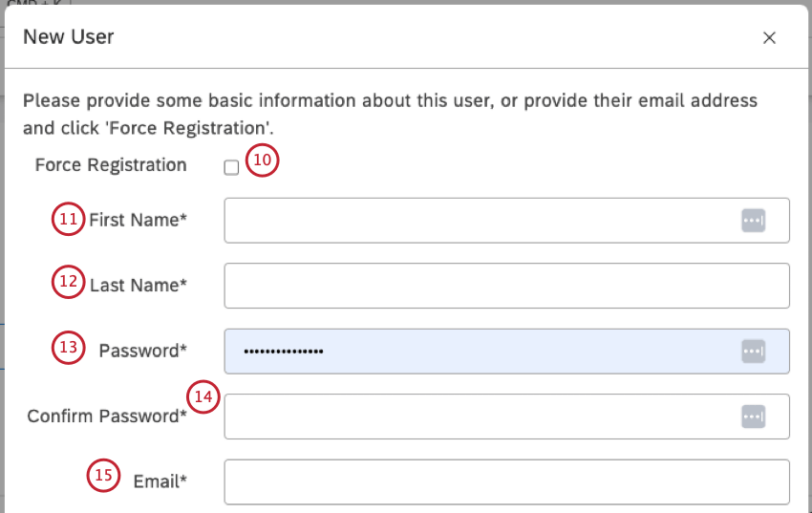
Task: Click the Confirm Password* label
Action: pos(107,417)
